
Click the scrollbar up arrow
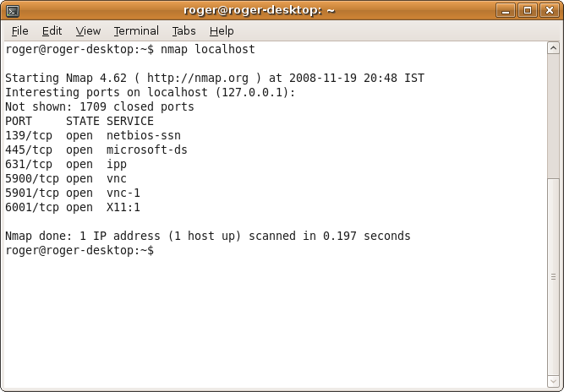(x=553, y=47)
